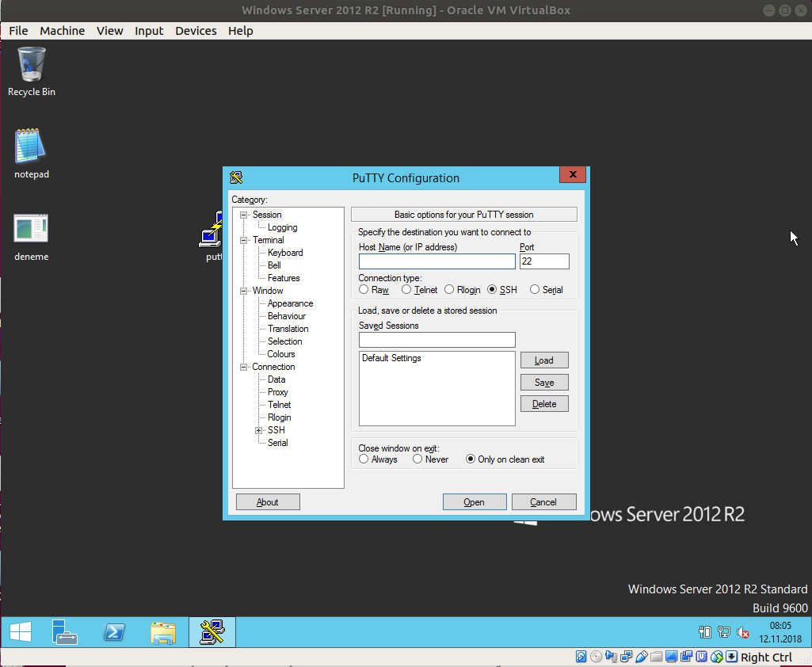Focus the Saved Sessions name field
812x667 pixels.
[x=437, y=340]
